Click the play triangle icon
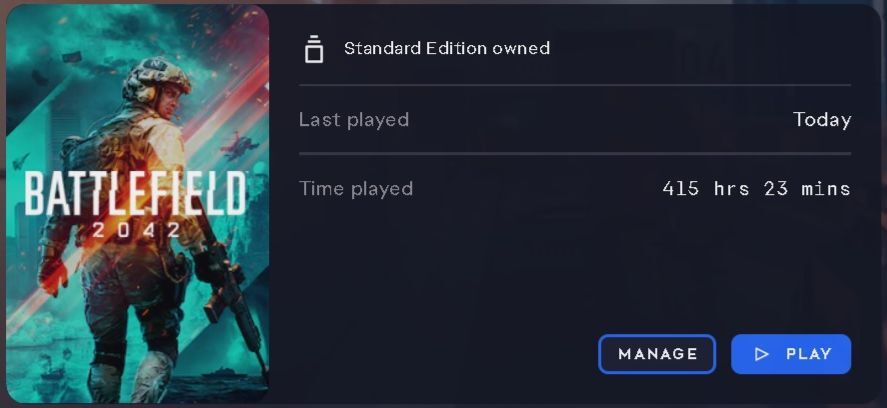 point(761,354)
